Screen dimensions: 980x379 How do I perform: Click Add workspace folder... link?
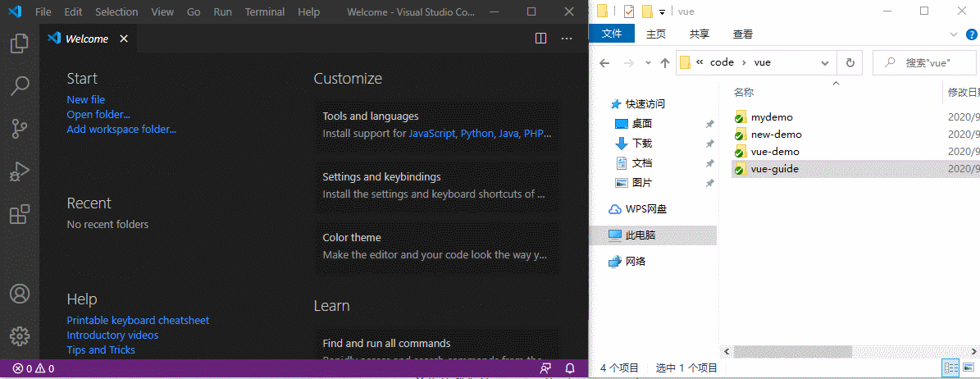click(x=121, y=130)
